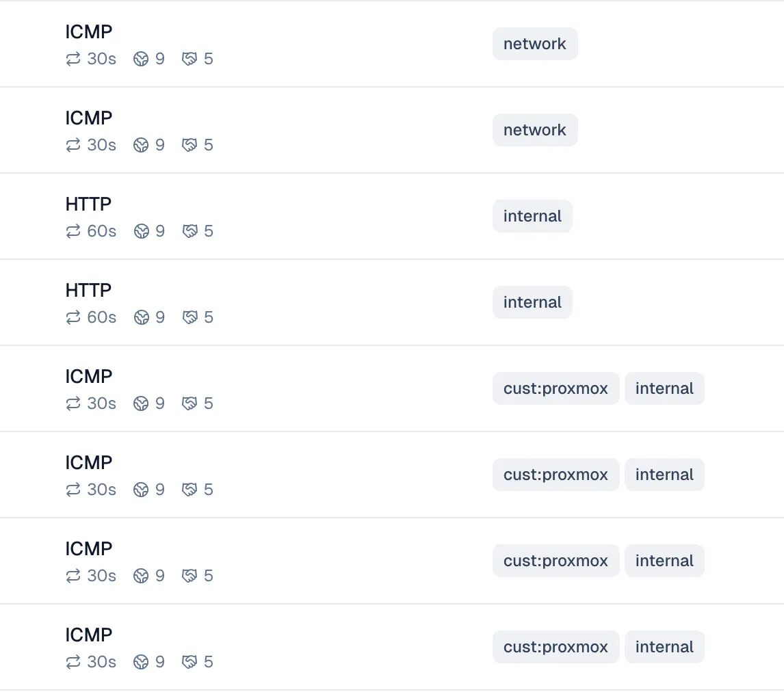Click the globe icon on the first ICMP monitor
784x692 pixels.
pos(142,59)
